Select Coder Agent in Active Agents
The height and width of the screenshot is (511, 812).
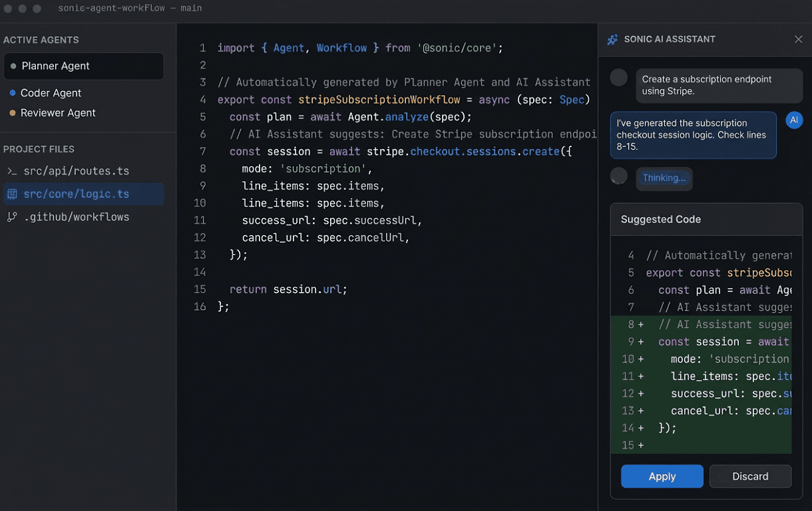pyautogui.click(x=51, y=93)
